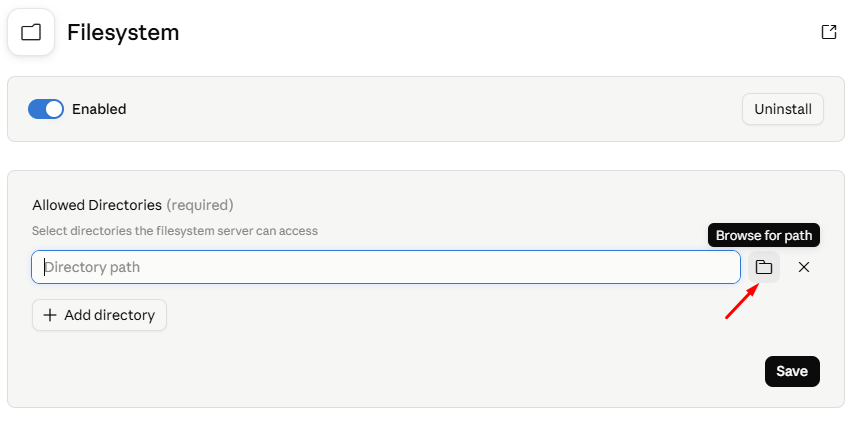The height and width of the screenshot is (427, 859).
Task: Click the blue Enabled toggle knob
Action: [54, 109]
